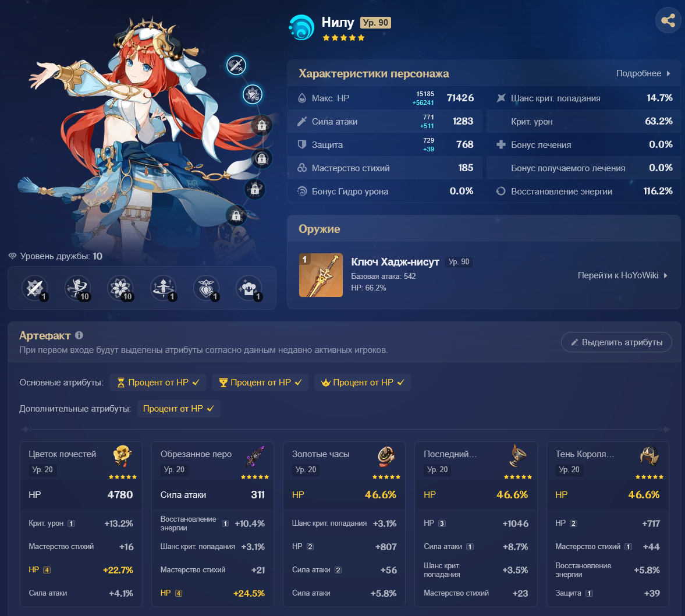Click the Бонус Гидро урона row
Viewport: 685px width, 616px height.
385,191
